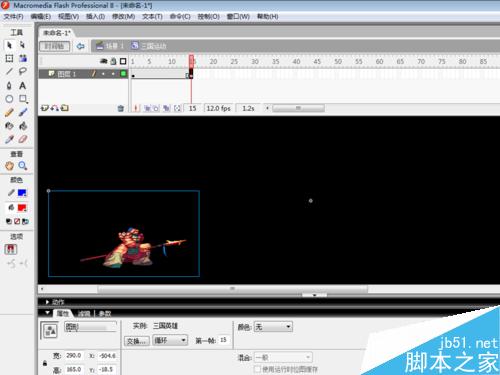Select the Rectangle tool
The image size is (500, 375).
(x=23, y=99)
